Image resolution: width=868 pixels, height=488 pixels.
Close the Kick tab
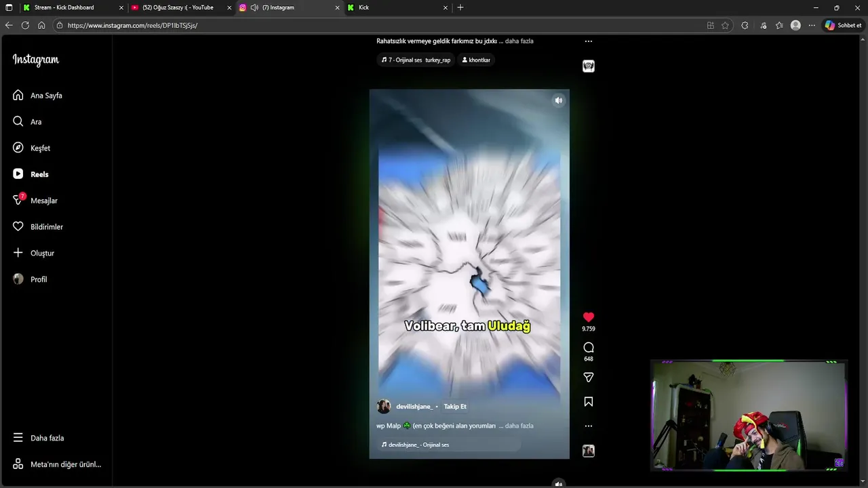(446, 7)
